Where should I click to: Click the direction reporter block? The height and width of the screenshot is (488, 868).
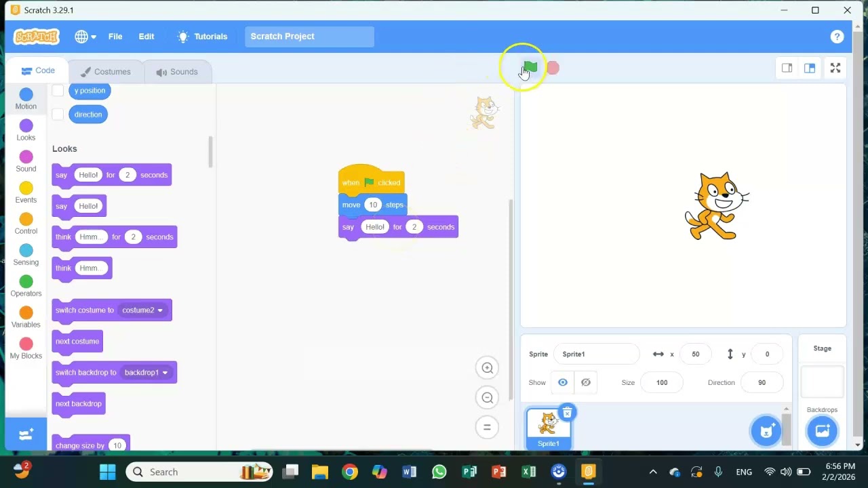(88, 115)
